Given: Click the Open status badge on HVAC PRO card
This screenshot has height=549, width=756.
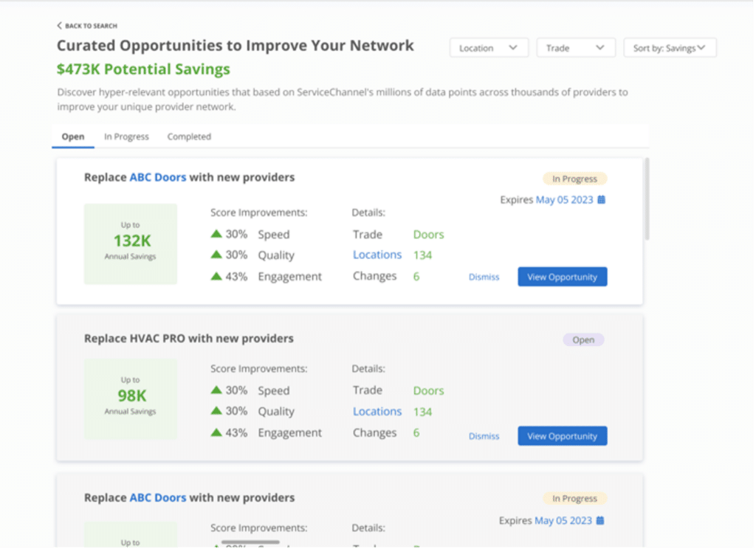Looking at the screenshot, I should (583, 339).
